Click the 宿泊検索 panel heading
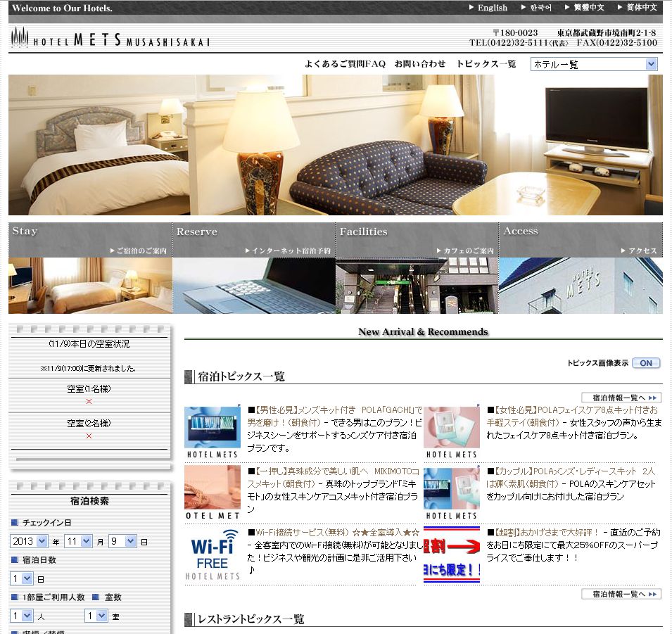Image resolution: width=672 pixels, height=634 pixels. (x=89, y=501)
